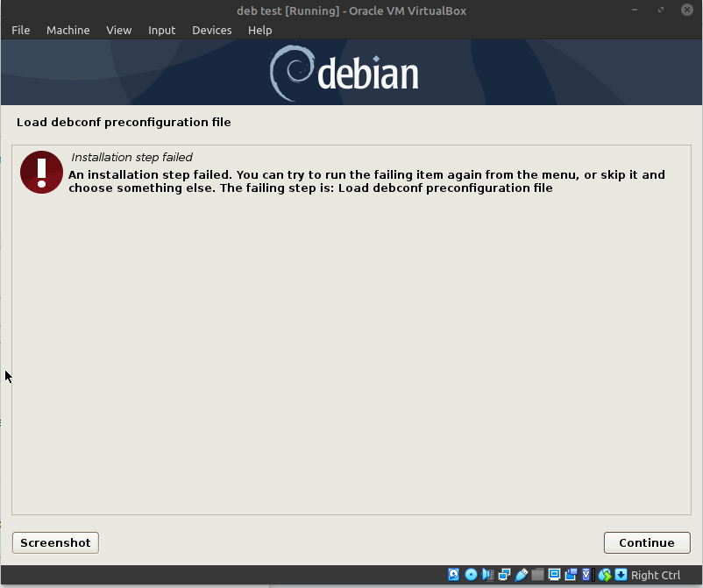Image resolution: width=703 pixels, height=588 pixels.
Task: Click the optical disk indicator icon
Action: point(471,575)
